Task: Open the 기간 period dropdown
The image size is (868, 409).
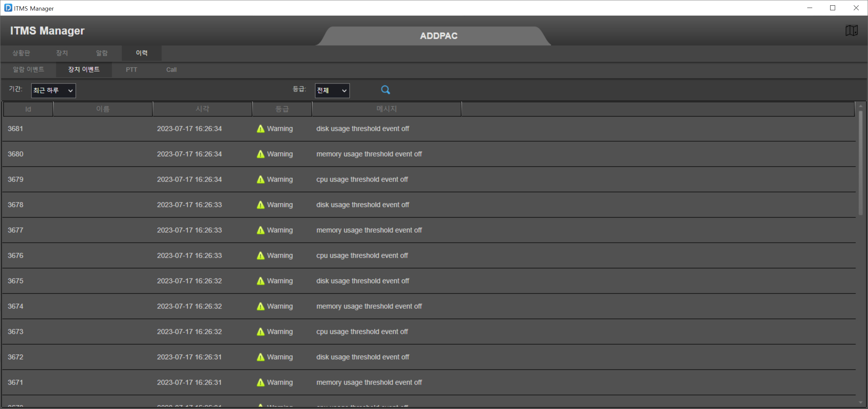Action: [x=53, y=91]
